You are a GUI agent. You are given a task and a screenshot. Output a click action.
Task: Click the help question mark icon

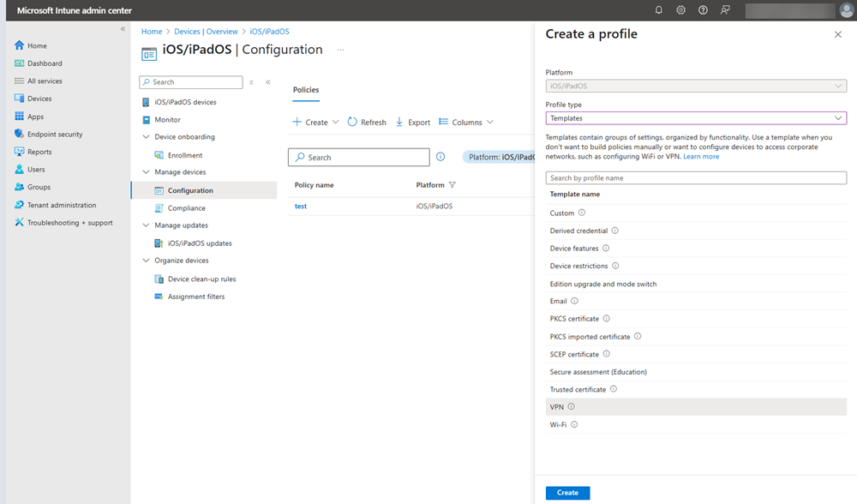tap(703, 10)
